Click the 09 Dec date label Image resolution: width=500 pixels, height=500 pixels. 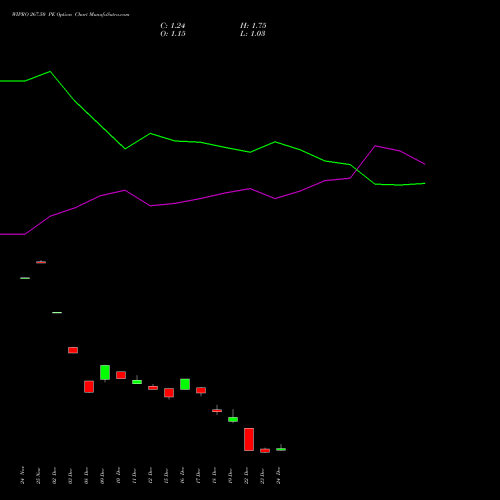(x=102, y=476)
